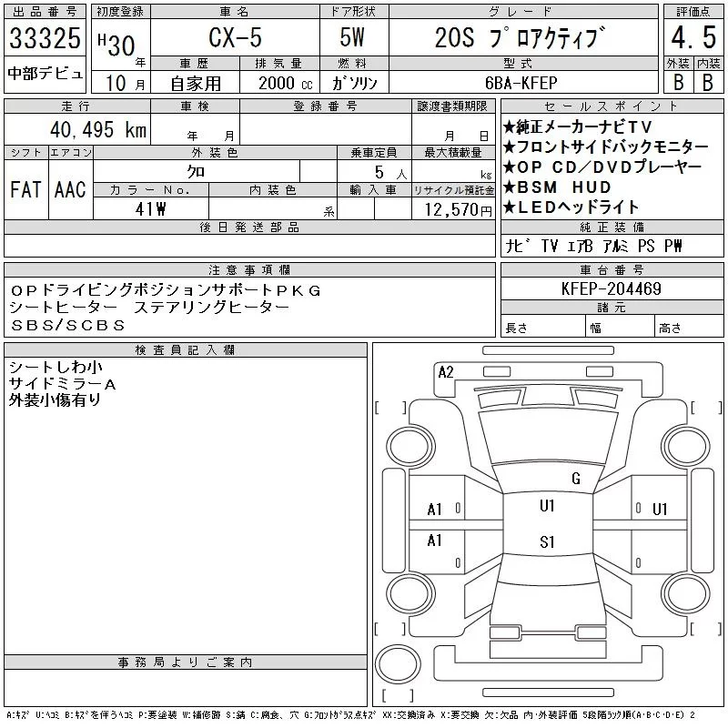Click the fuel type ガソリン
This screenshot has height=728, width=728.
354,84
